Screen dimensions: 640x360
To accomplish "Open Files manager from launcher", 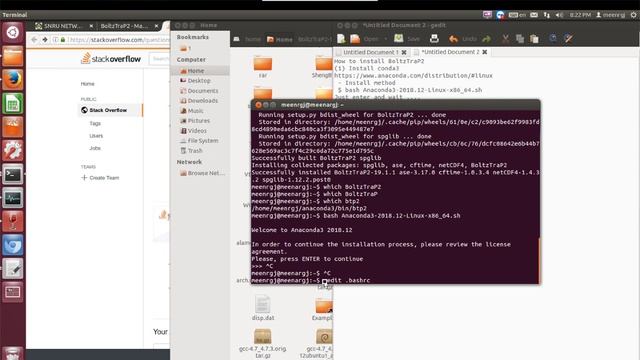I will [13, 56].
